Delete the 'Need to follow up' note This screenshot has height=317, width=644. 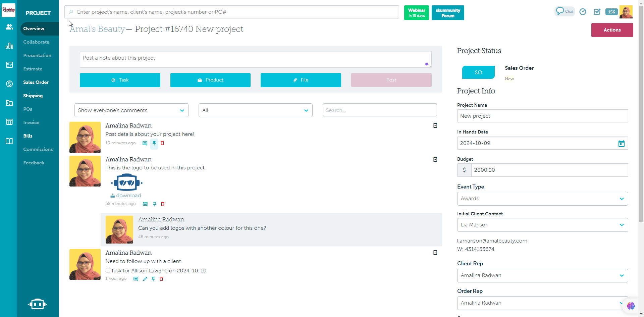point(161,279)
